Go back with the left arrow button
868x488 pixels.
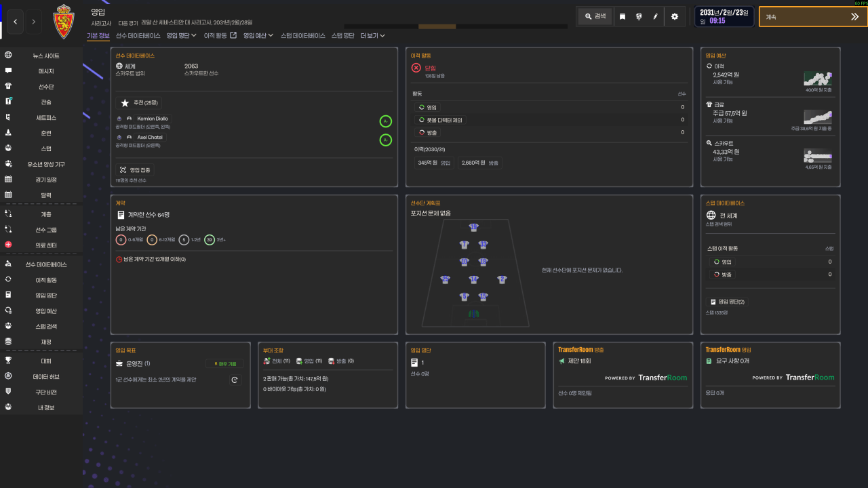coord(15,22)
